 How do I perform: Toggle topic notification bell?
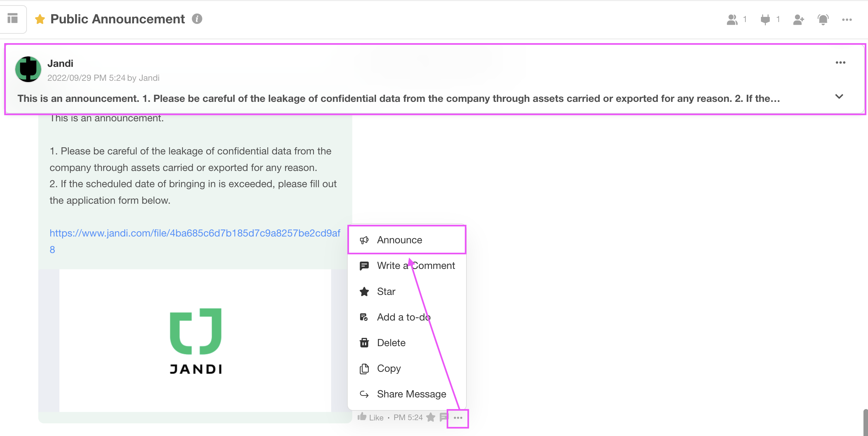click(823, 19)
